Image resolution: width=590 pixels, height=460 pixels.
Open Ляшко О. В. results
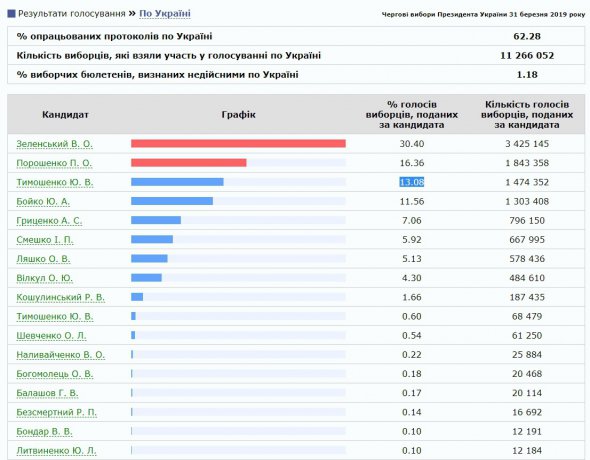(x=43, y=259)
